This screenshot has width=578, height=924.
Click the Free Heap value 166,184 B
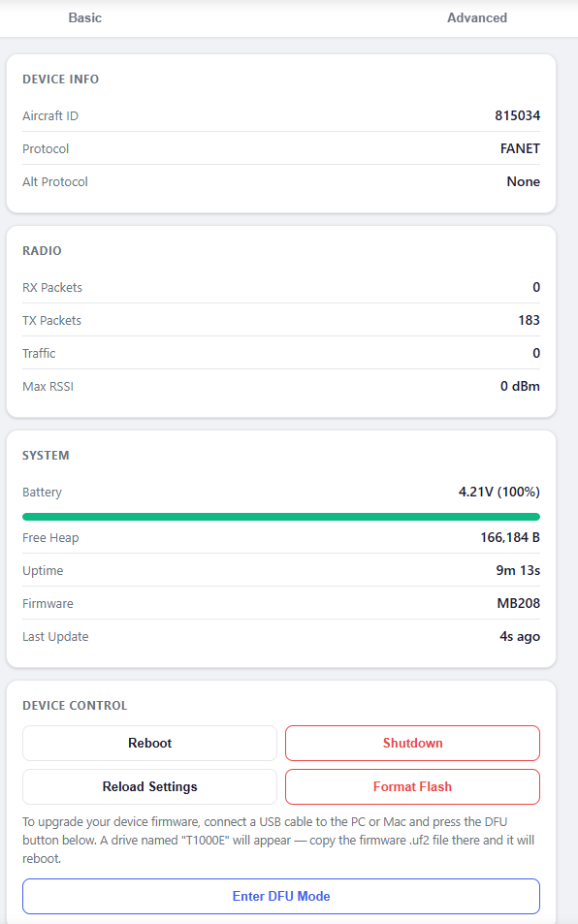coord(510,537)
